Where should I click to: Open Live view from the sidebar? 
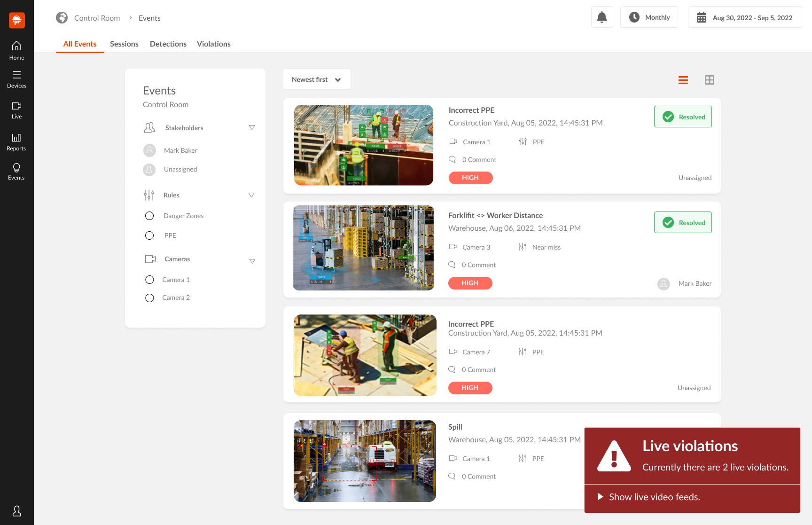(x=16, y=110)
